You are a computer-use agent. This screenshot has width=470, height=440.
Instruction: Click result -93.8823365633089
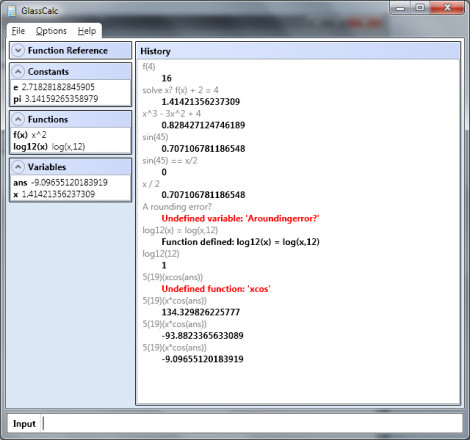coord(202,336)
